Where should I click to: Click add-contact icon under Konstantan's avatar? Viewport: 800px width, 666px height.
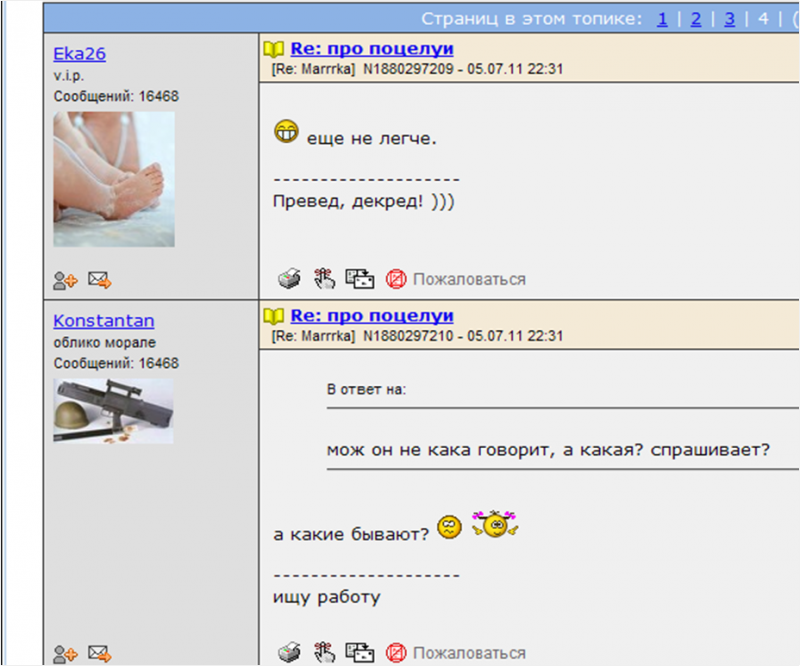[x=65, y=655]
